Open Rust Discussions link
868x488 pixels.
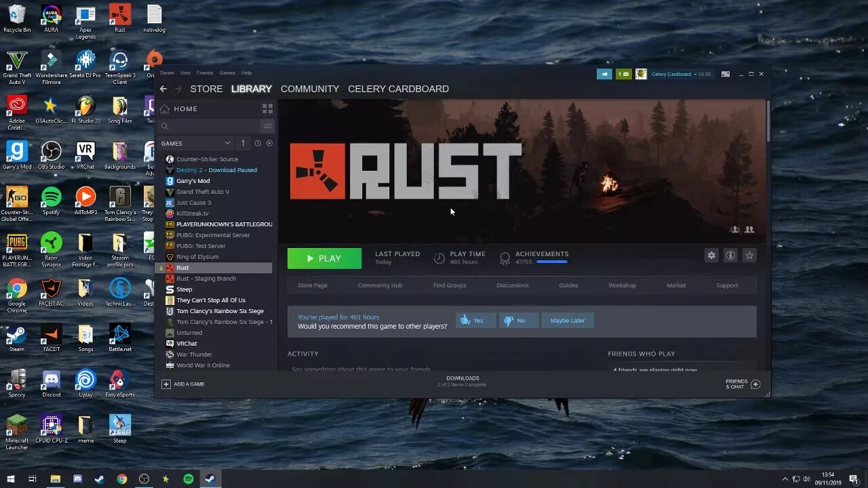(x=513, y=285)
